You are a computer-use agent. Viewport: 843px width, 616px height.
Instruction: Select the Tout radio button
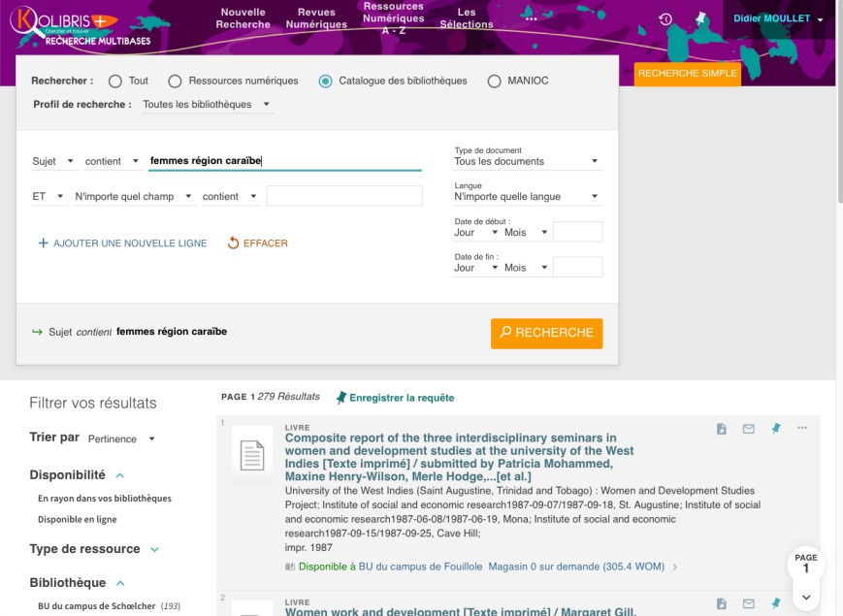click(x=115, y=81)
